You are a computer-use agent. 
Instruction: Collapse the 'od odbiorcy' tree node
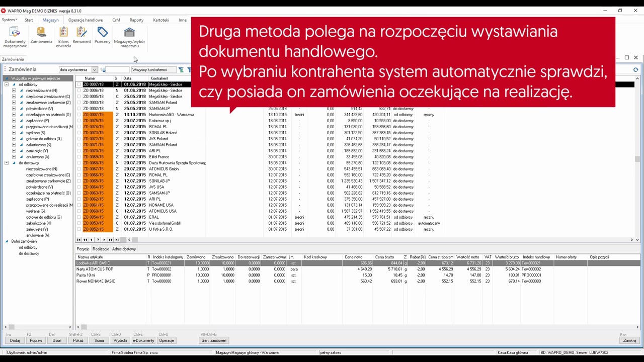[x=7, y=84]
